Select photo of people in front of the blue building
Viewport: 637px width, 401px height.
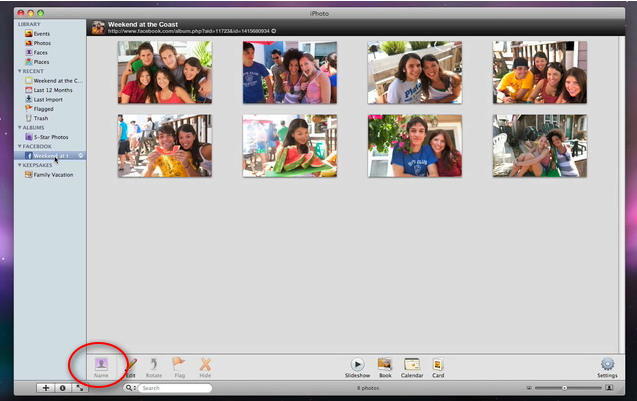[290, 72]
